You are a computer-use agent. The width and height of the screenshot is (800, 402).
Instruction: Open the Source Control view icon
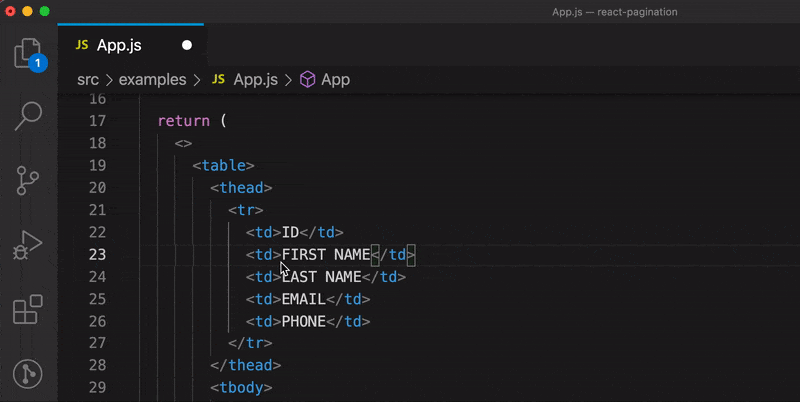tap(28, 181)
